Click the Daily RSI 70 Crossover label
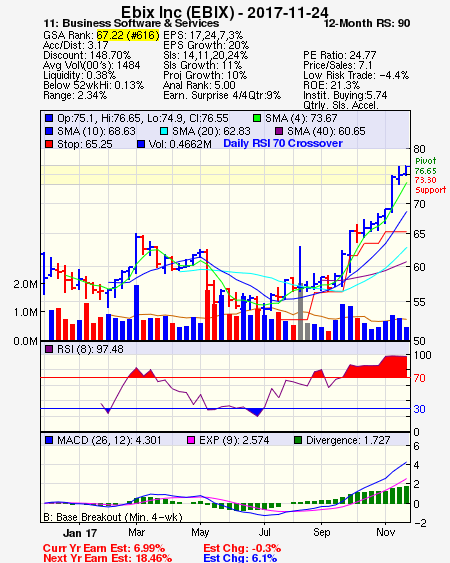Screen dimensions: 450x563 [283, 143]
